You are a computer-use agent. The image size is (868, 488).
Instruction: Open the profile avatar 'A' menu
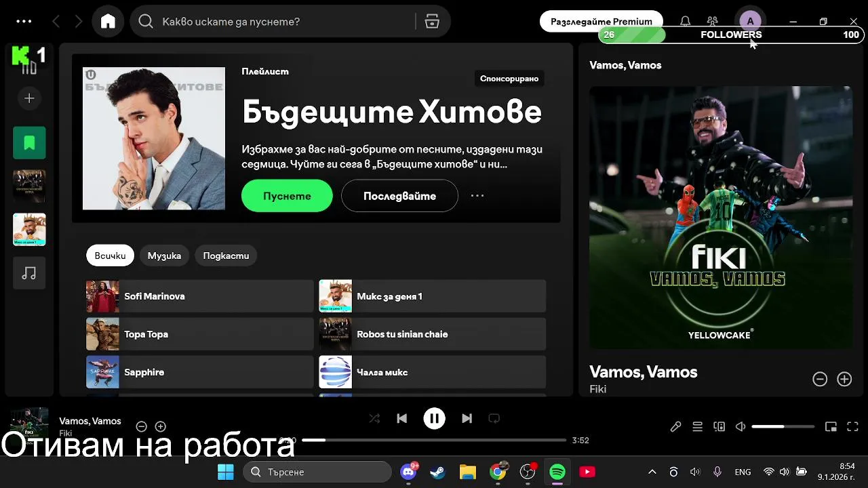tap(750, 22)
